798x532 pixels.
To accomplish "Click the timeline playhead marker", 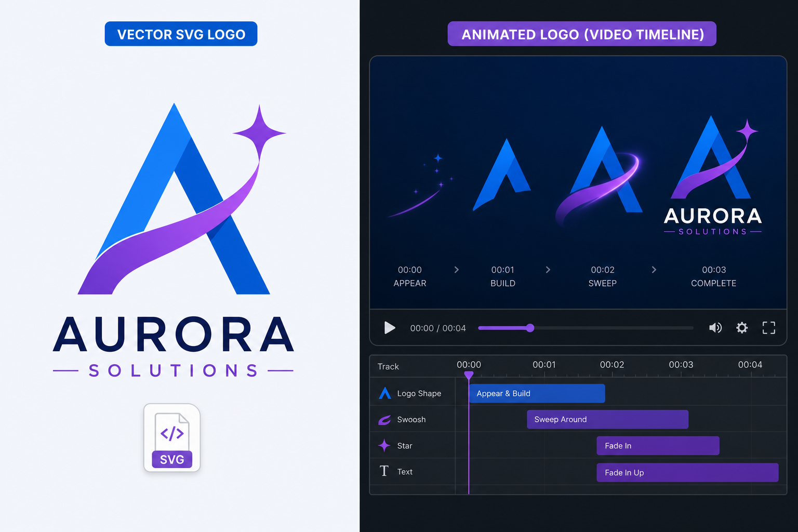I will (x=469, y=375).
